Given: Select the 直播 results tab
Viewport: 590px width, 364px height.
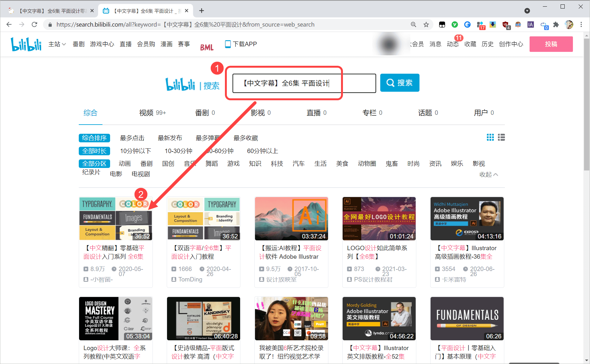Looking at the screenshot, I should tap(316, 113).
